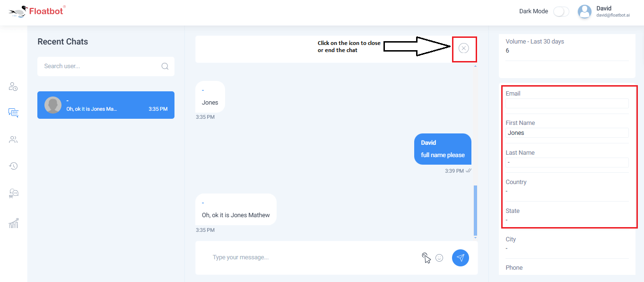644x282 pixels.
Task: Close the chat using the X icon
Action: [464, 48]
